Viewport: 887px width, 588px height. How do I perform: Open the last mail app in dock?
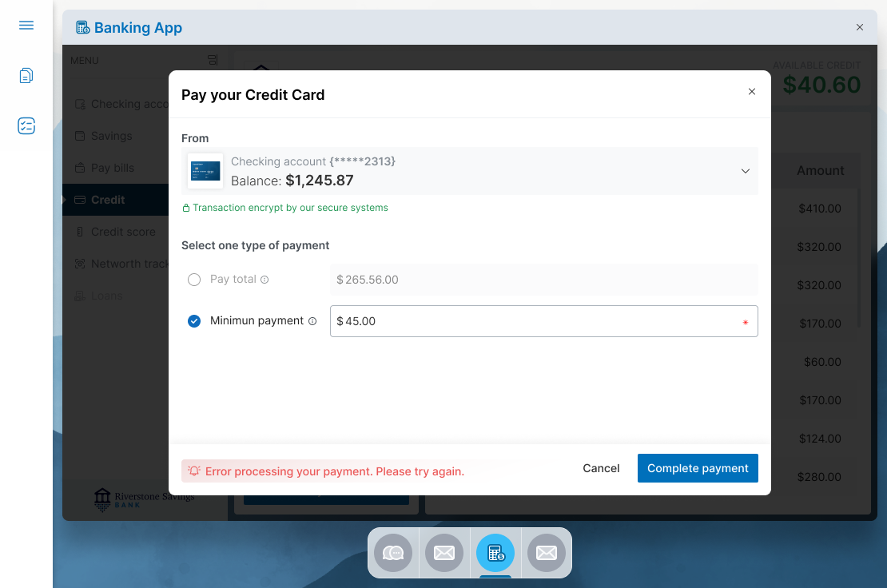click(547, 553)
